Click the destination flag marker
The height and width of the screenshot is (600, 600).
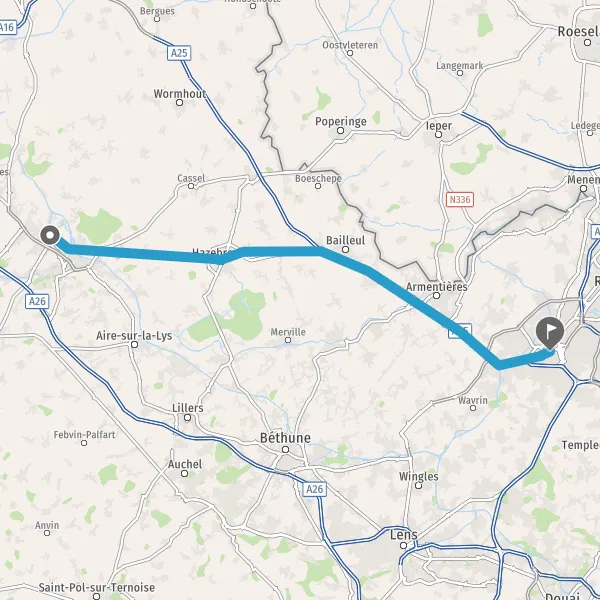[x=550, y=333]
